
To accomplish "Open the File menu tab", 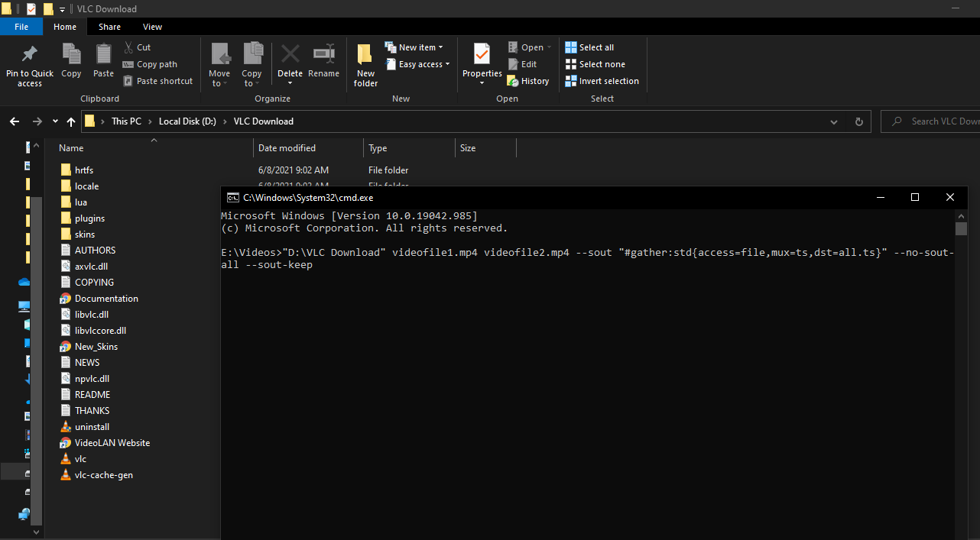I will [21, 27].
